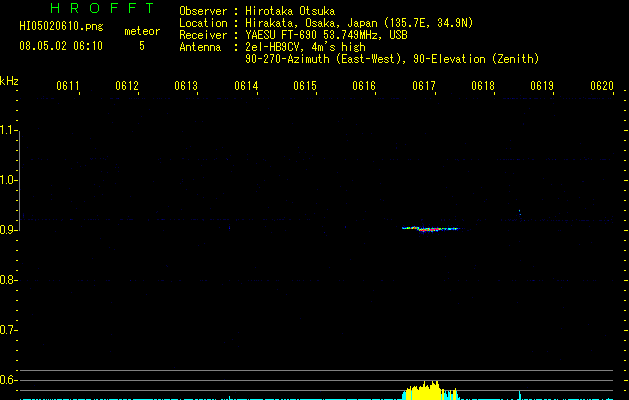Image resolution: width=629 pixels, height=400 pixels.
Task: Click the 0617 time axis marker
Action: (424, 86)
